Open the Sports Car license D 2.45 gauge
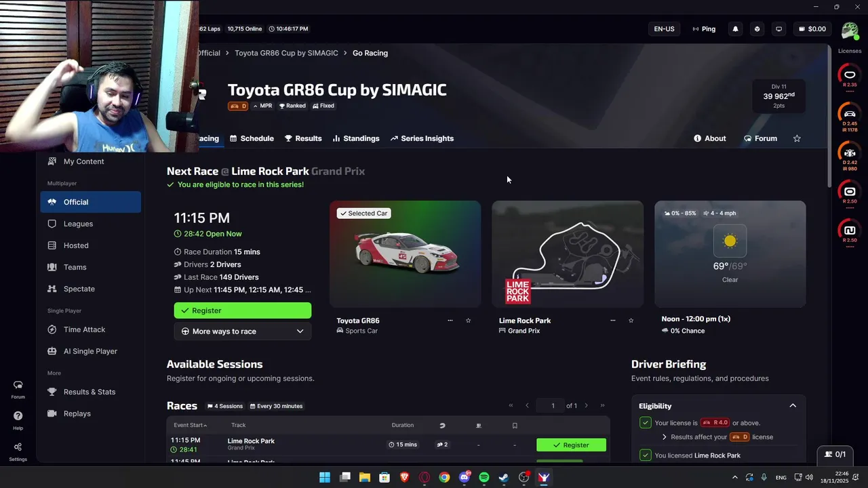Screen dimensions: 868x488 850,115
